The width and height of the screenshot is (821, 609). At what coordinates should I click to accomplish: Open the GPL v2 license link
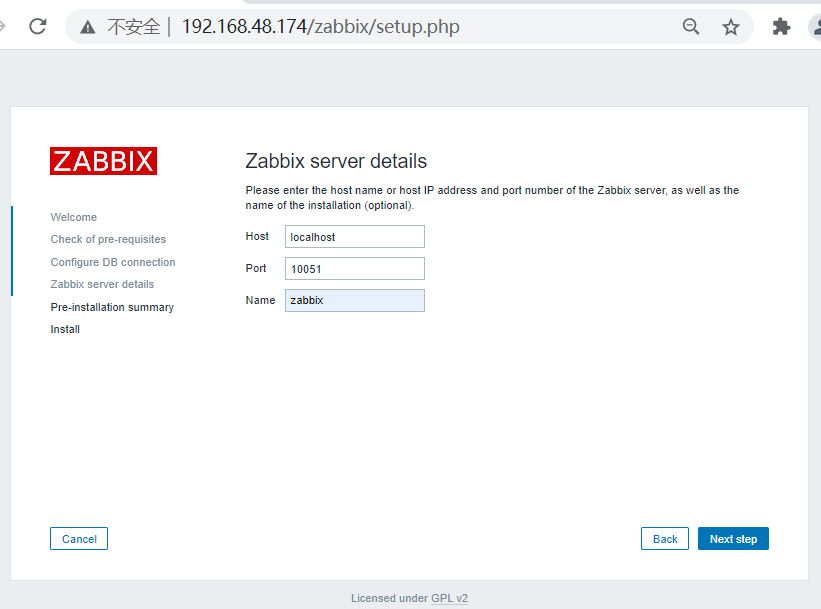(x=449, y=598)
